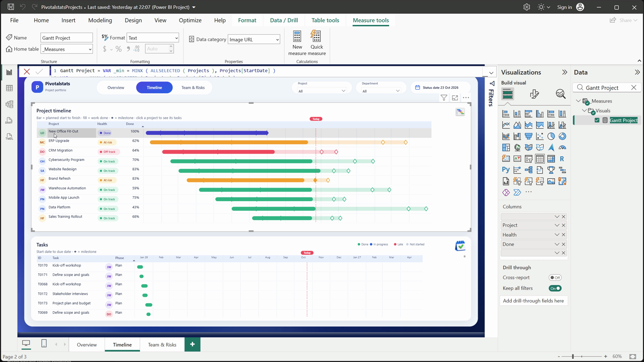Select the Python visual icon

(506, 170)
